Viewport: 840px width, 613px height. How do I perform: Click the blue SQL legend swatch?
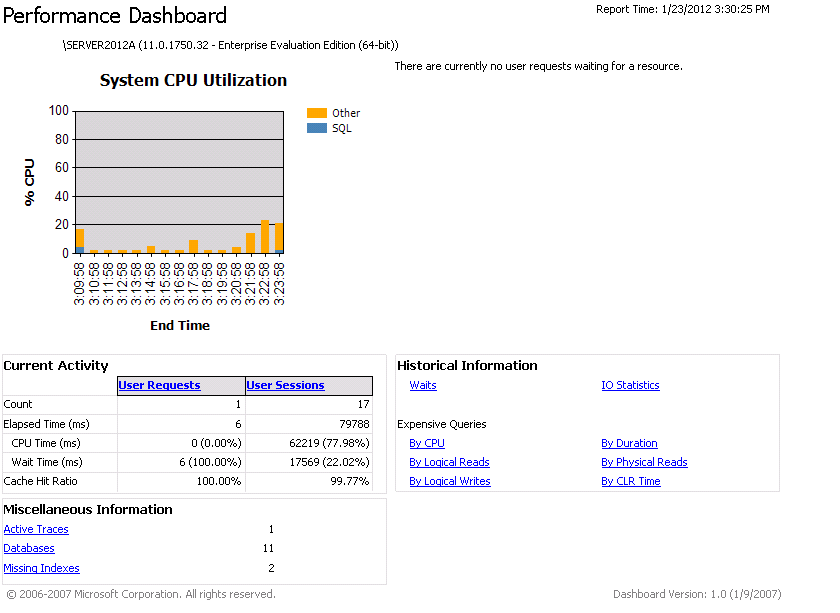coord(317,128)
